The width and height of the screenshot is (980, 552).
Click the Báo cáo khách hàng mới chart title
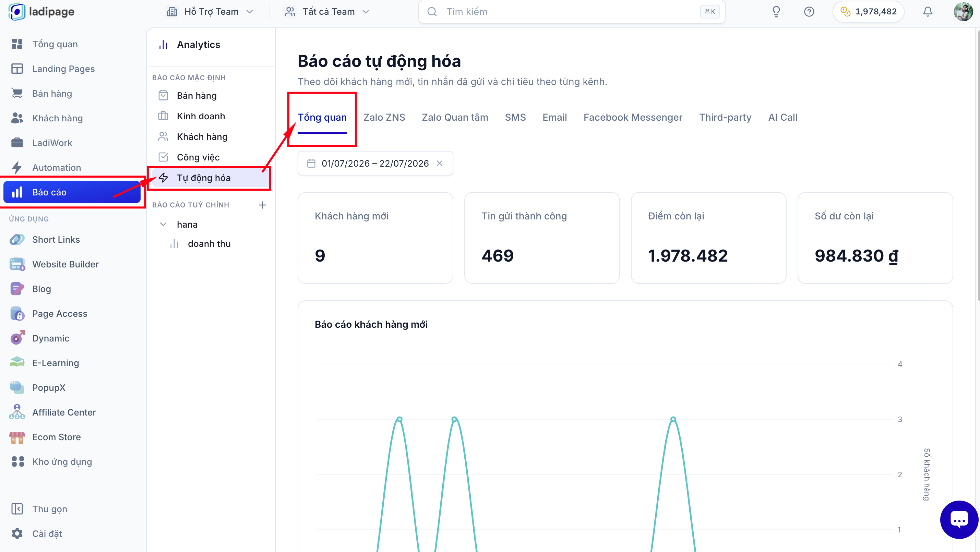pyautogui.click(x=371, y=324)
